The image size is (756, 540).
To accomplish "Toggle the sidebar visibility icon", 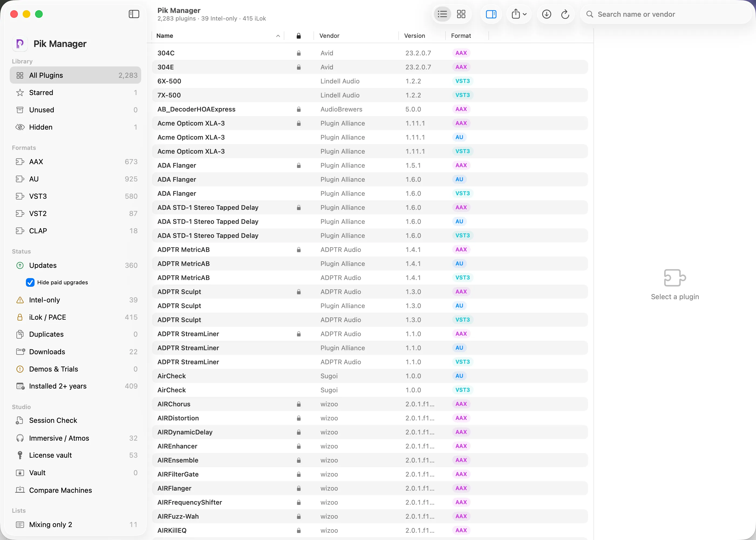I will pos(134,14).
